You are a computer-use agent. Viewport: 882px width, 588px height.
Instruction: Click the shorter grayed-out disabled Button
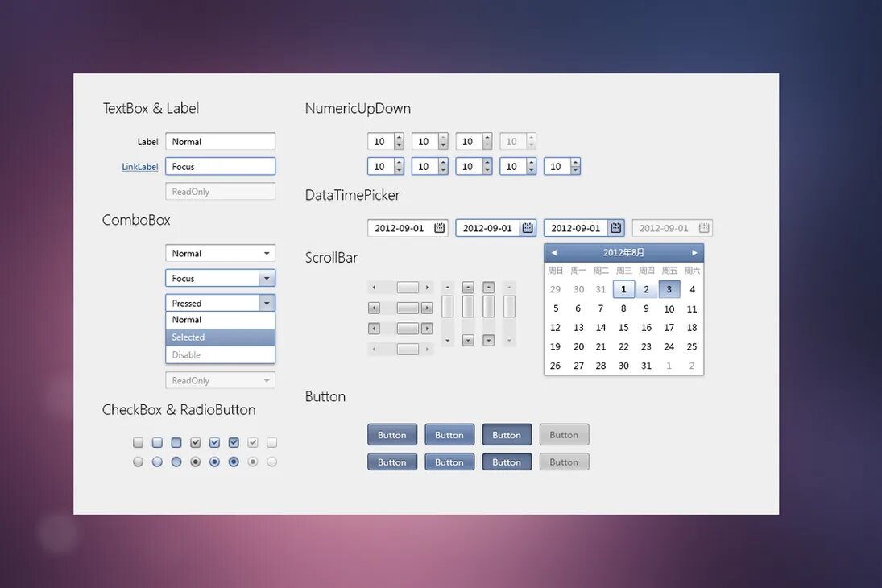(564, 462)
